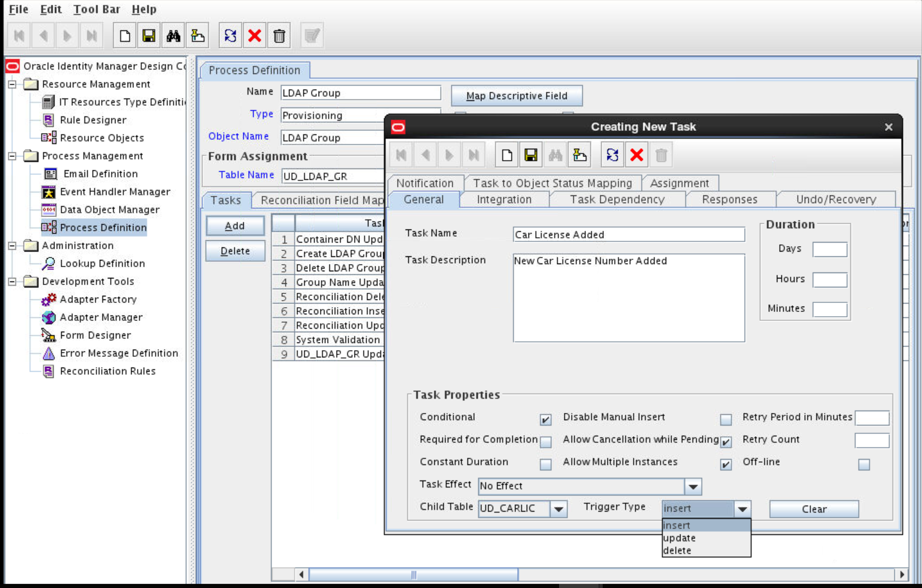
Task: Click the Refresh icon in Creating New Task dialog
Action: click(612, 155)
